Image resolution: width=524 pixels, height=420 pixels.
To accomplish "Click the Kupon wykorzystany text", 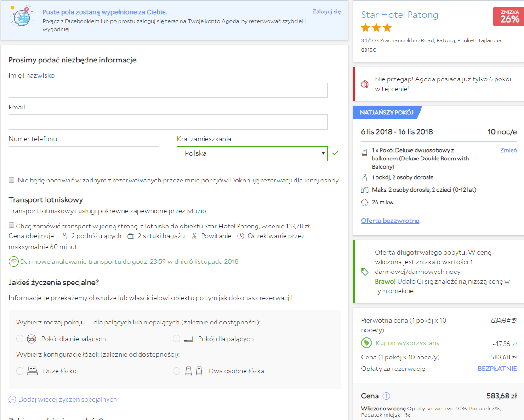I will [407, 343].
